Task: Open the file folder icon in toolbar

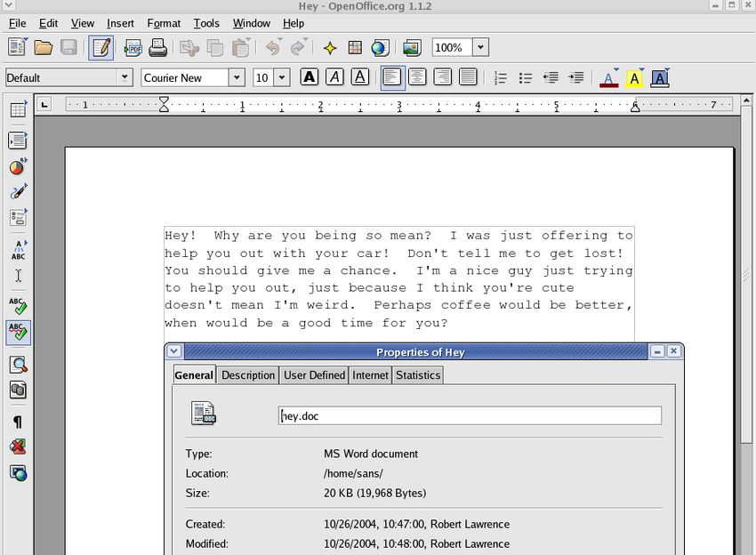Action: coord(43,48)
